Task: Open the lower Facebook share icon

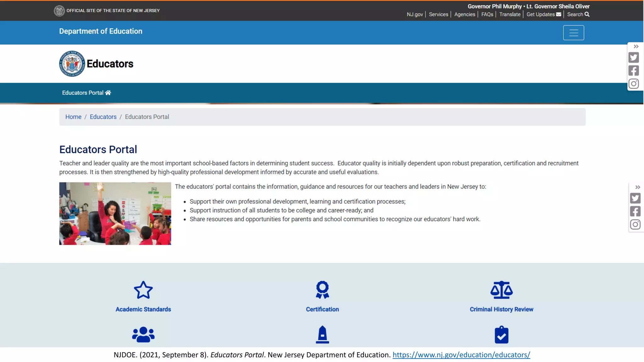Action: click(x=635, y=211)
